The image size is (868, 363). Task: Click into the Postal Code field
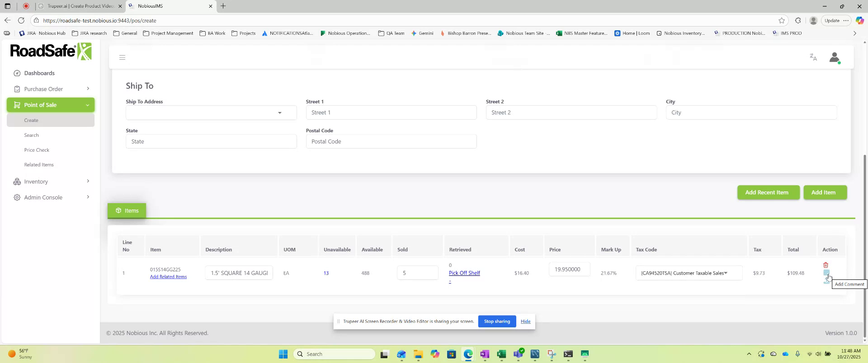[x=391, y=141]
